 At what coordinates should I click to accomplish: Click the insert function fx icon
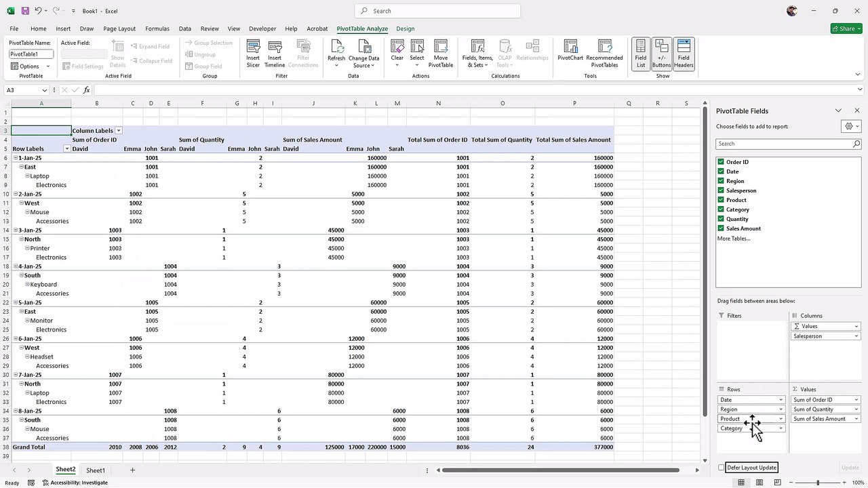(86, 90)
